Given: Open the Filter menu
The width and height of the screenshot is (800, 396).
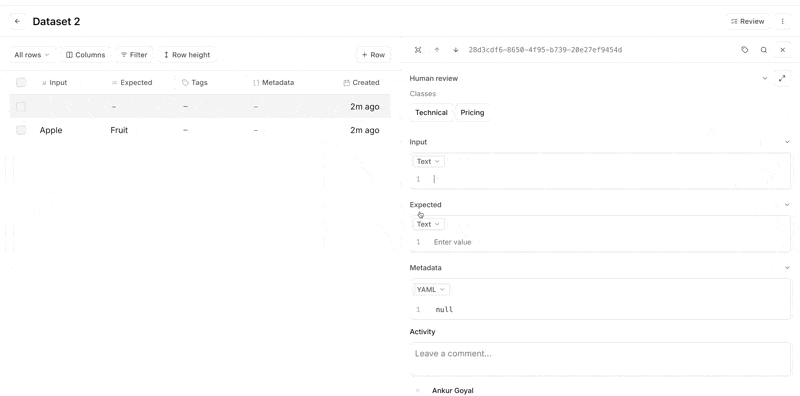Looking at the screenshot, I should pyautogui.click(x=134, y=55).
